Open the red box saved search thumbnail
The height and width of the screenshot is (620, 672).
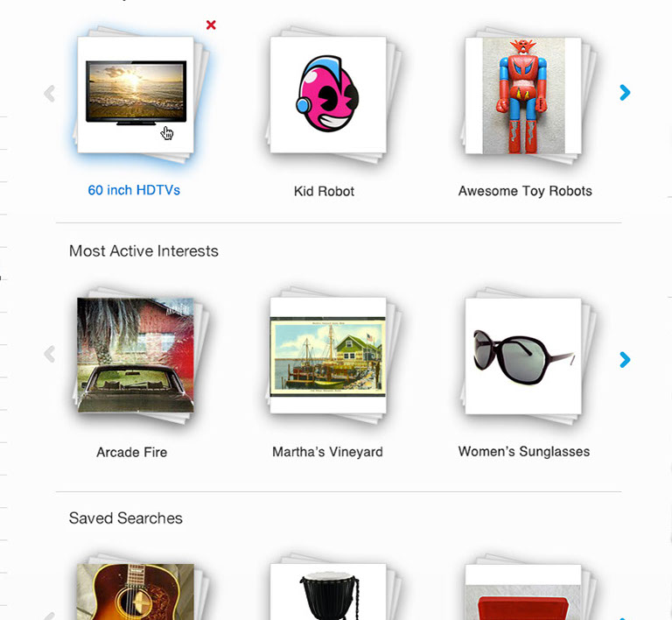click(523, 592)
